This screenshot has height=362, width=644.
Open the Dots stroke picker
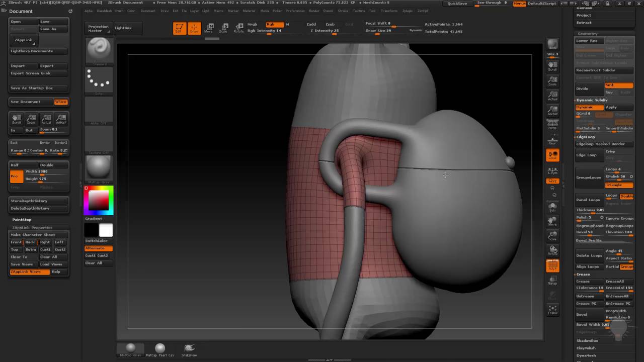point(99,80)
